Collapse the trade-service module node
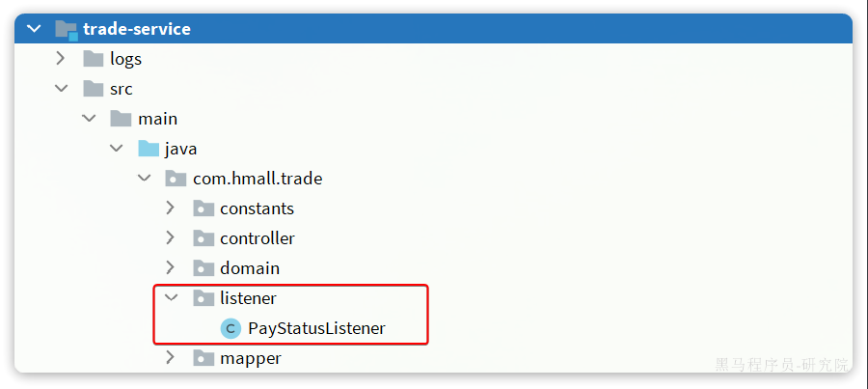The height and width of the screenshot is (389, 868). [34, 29]
